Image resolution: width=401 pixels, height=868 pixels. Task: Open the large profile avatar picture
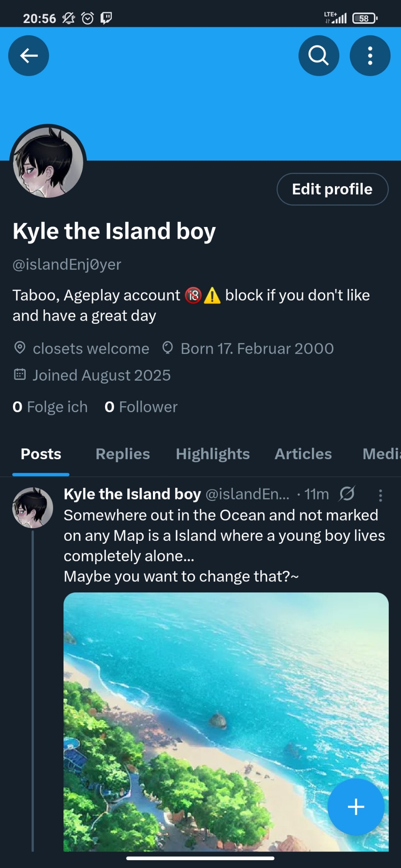coord(48,162)
